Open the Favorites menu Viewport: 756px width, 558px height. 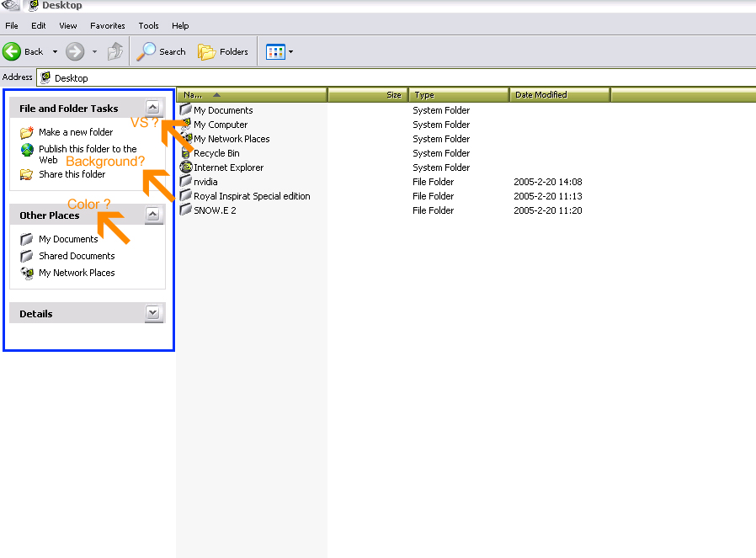pos(108,26)
